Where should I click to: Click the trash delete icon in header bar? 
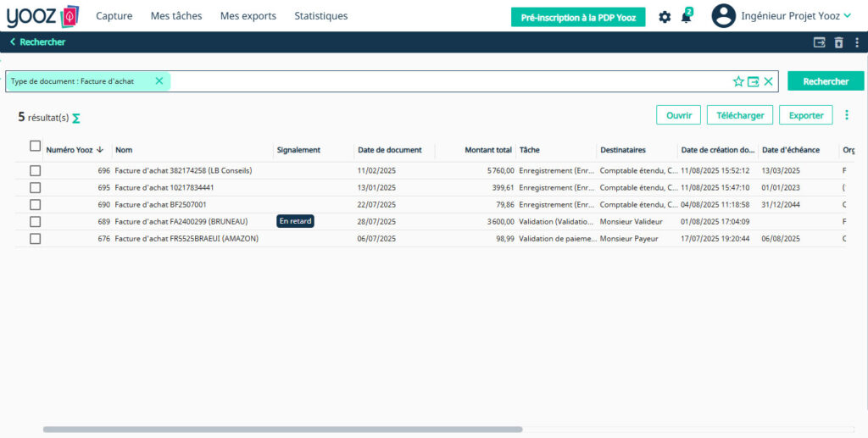[x=838, y=42]
